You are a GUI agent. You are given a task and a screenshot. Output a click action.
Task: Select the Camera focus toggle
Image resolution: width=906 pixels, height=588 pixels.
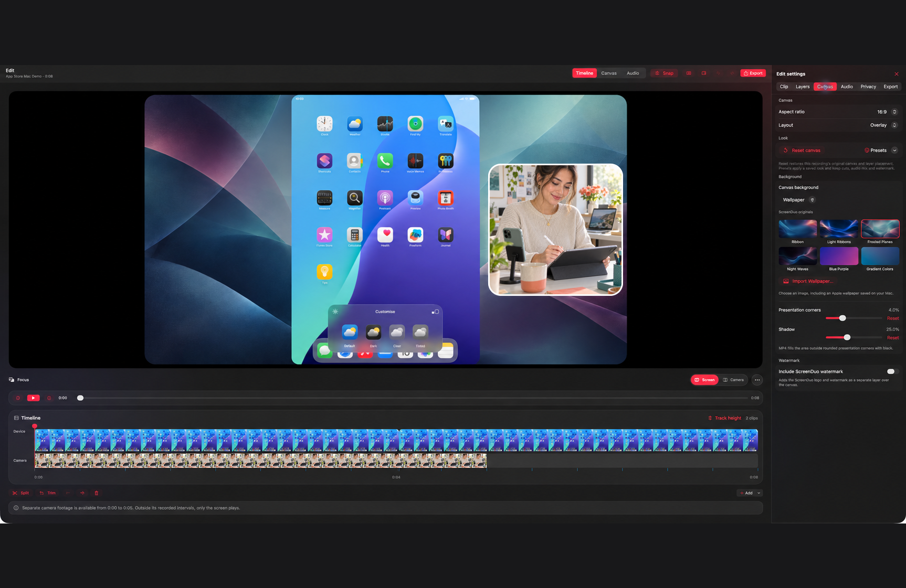tap(733, 380)
